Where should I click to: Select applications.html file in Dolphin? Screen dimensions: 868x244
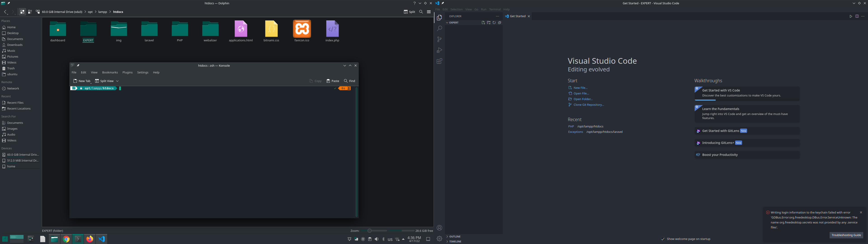(241, 31)
